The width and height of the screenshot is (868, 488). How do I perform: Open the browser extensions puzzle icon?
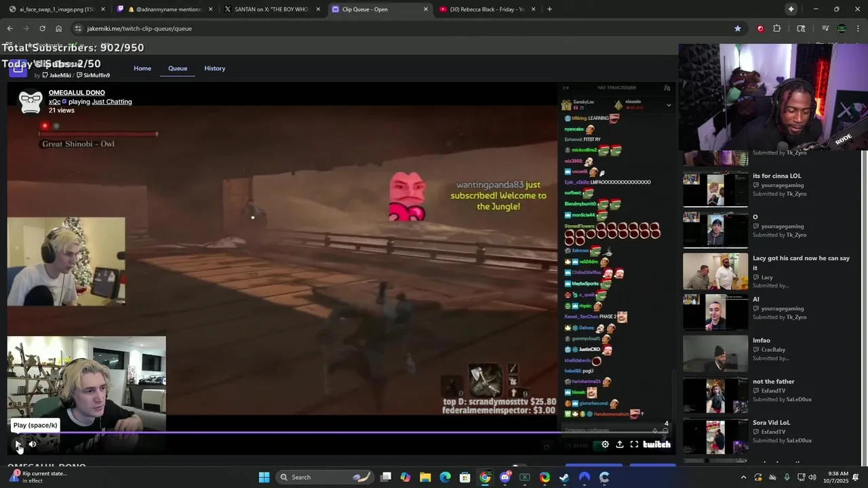click(x=776, y=28)
